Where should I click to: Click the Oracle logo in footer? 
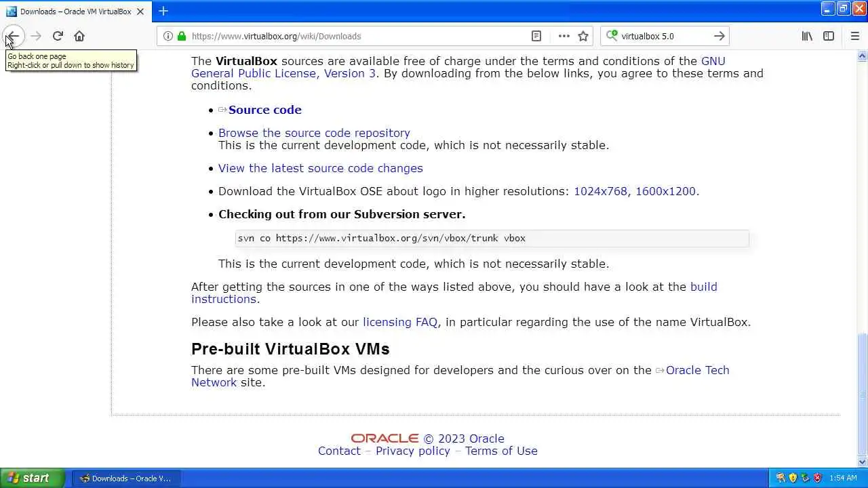point(384,439)
